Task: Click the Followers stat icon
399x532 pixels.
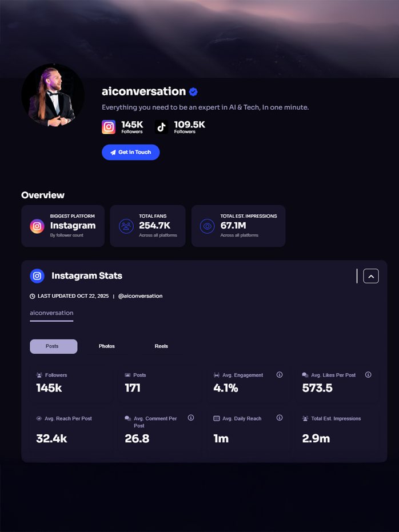Action: (x=39, y=375)
